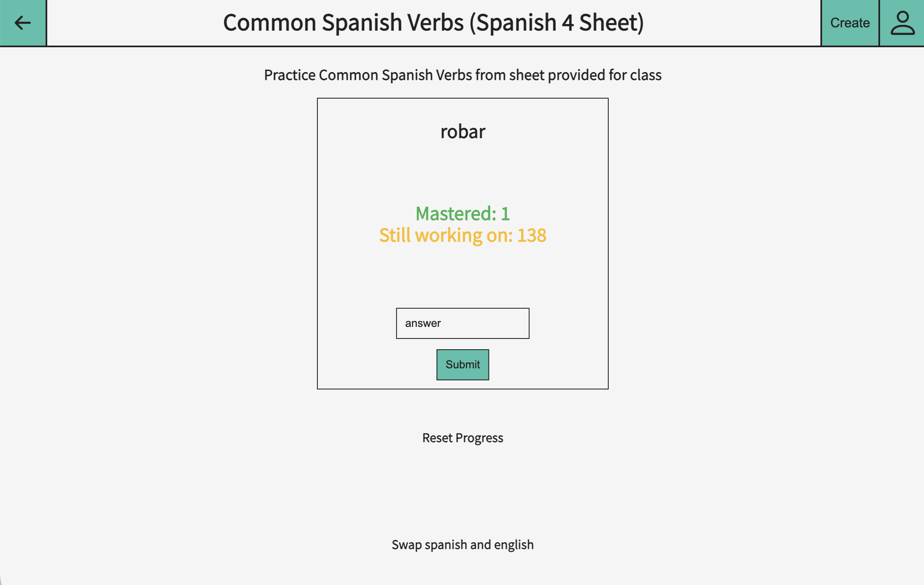Image resolution: width=924 pixels, height=585 pixels.
Task: Submit the answer with Submit button
Action: click(462, 365)
